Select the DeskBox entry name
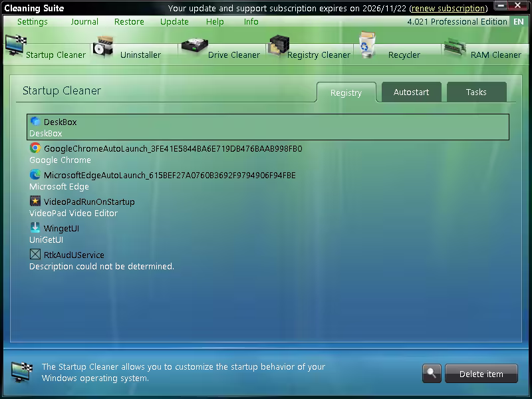Image resolution: width=532 pixels, height=399 pixels. click(x=60, y=122)
